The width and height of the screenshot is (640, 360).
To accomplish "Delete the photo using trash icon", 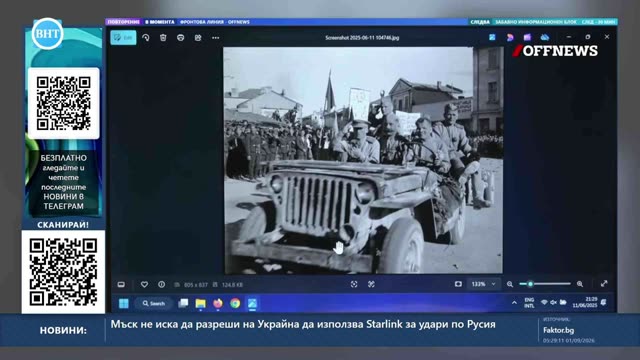I will point(163,38).
